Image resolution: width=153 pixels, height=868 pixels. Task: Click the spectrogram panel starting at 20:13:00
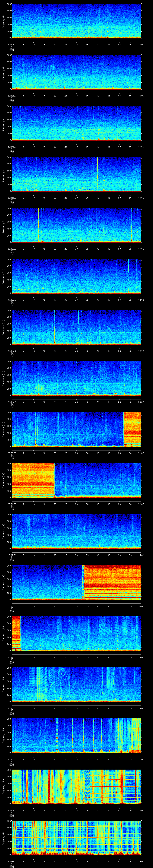77,72
